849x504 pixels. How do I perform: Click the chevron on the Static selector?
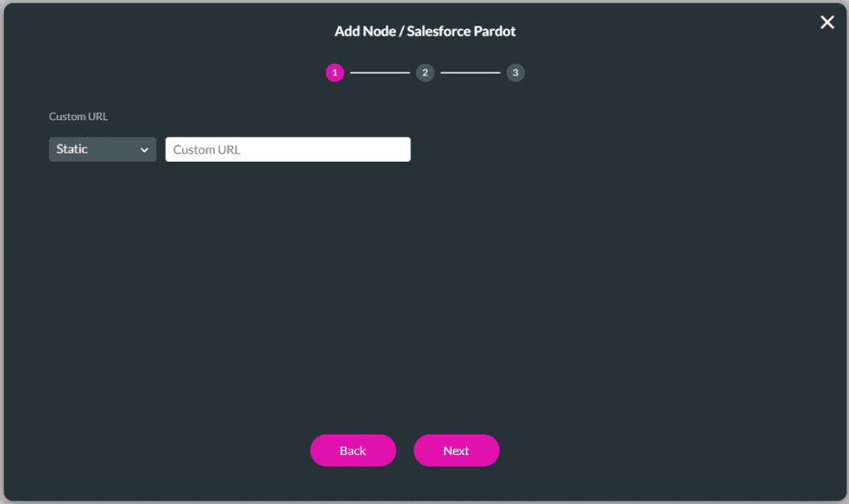[x=146, y=149]
